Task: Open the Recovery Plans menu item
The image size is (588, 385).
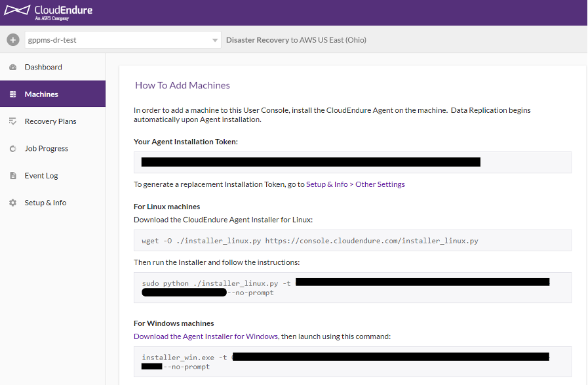Action: [x=52, y=121]
